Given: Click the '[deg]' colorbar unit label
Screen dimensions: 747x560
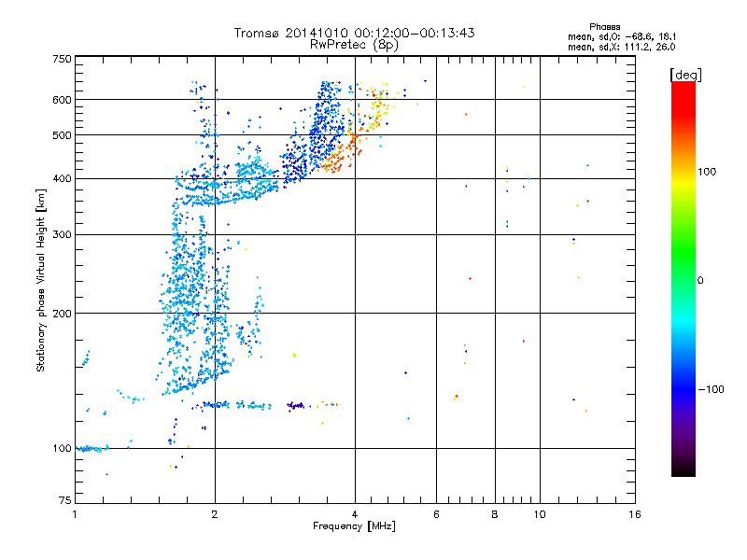Looking at the screenshot, I should tap(685, 75).
